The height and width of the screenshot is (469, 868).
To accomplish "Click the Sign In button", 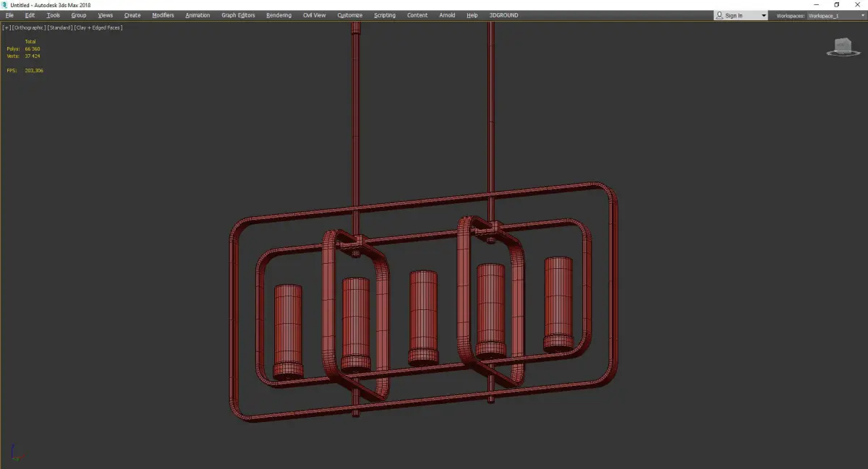I will coord(733,15).
